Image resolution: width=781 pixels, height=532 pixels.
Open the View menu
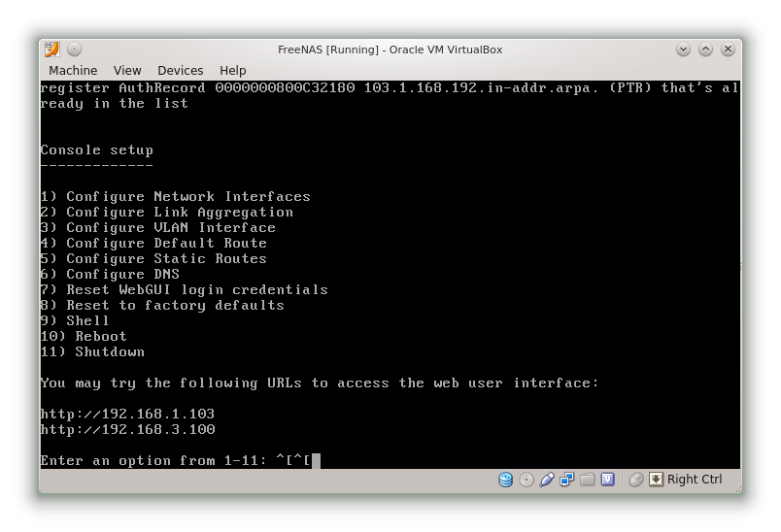pyautogui.click(x=127, y=70)
